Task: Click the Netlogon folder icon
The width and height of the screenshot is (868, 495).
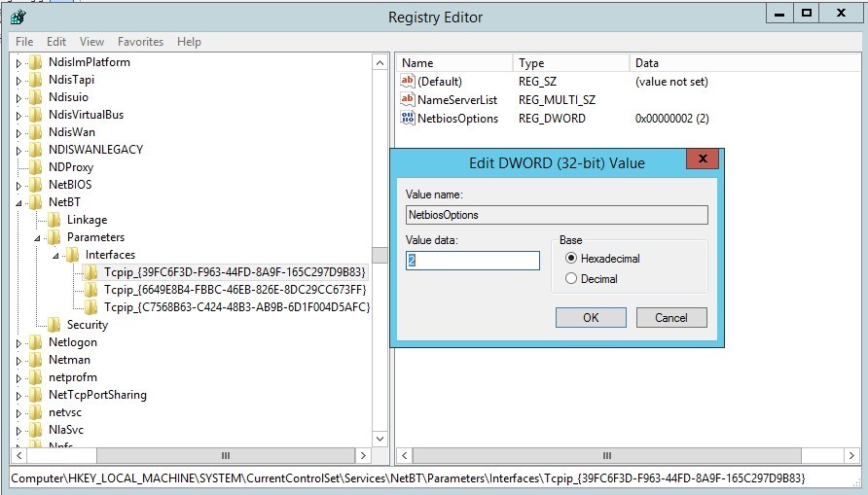Action: click(37, 342)
